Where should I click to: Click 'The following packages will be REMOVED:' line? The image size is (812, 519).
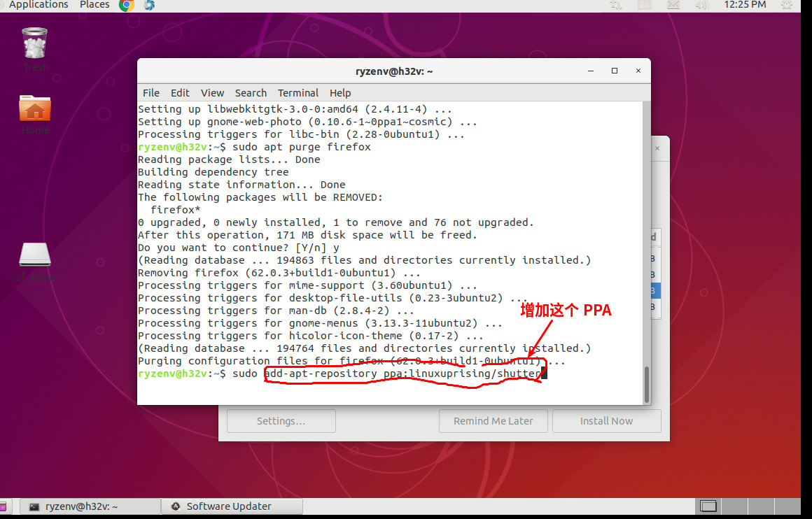click(x=260, y=197)
